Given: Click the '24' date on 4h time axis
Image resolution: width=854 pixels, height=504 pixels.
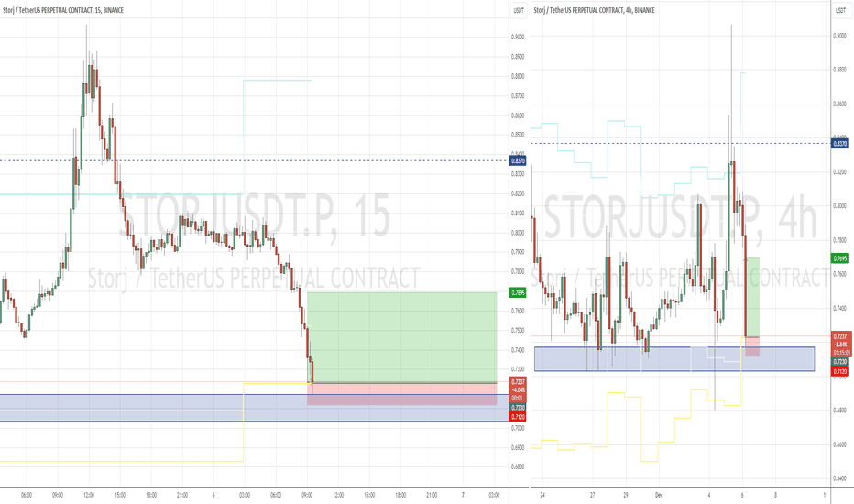Looking at the screenshot, I should (x=542, y=495).
